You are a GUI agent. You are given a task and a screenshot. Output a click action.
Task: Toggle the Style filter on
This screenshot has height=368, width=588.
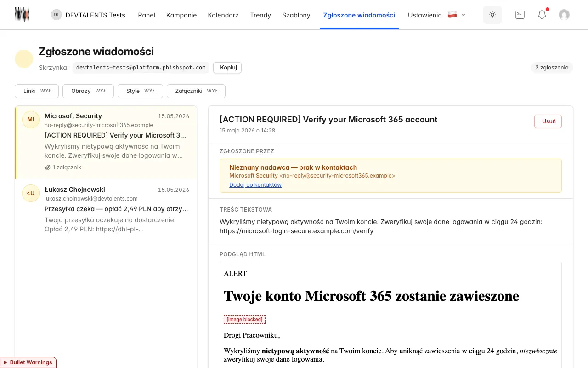[140, 91]
